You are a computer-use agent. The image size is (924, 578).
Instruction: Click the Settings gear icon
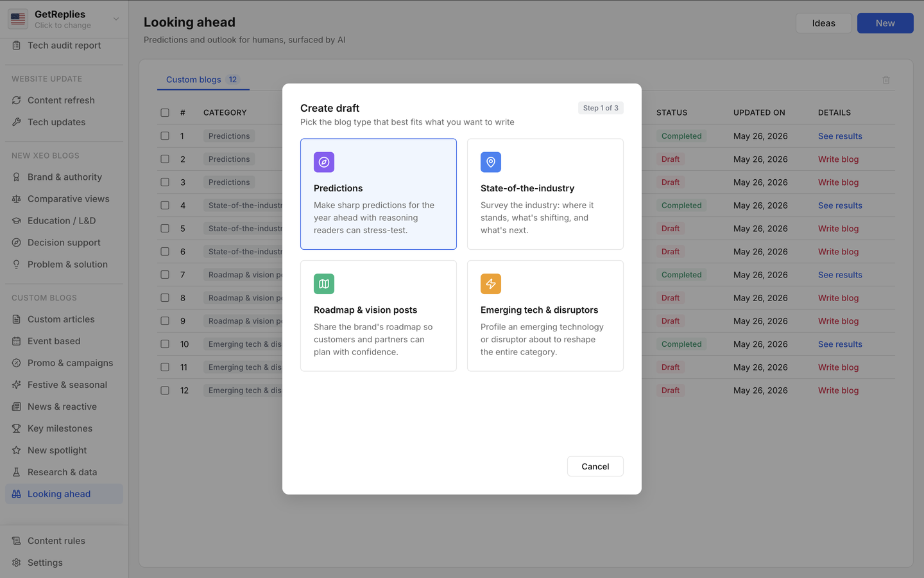tap(17, 563)
